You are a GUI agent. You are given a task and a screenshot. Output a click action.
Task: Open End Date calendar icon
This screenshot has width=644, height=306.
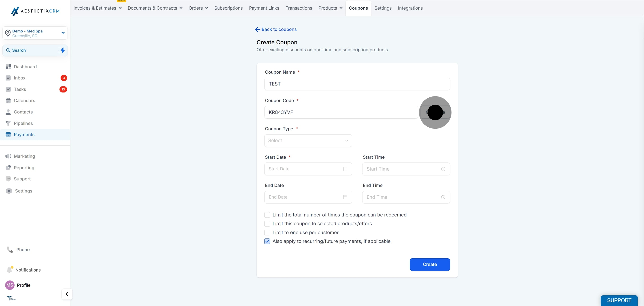[345, 197]
